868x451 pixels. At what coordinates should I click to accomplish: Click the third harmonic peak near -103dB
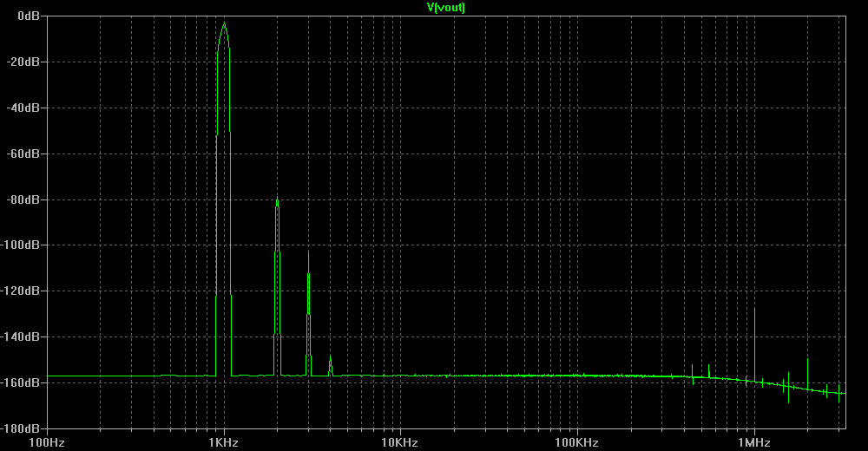pos(308,252)
